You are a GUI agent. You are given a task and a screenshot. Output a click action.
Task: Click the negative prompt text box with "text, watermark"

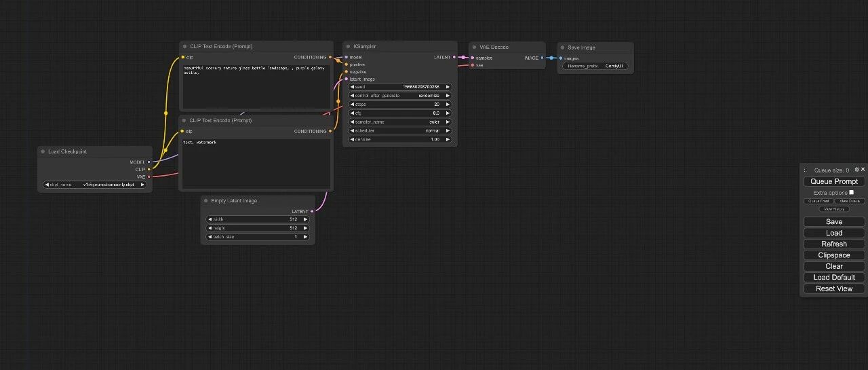256,163
